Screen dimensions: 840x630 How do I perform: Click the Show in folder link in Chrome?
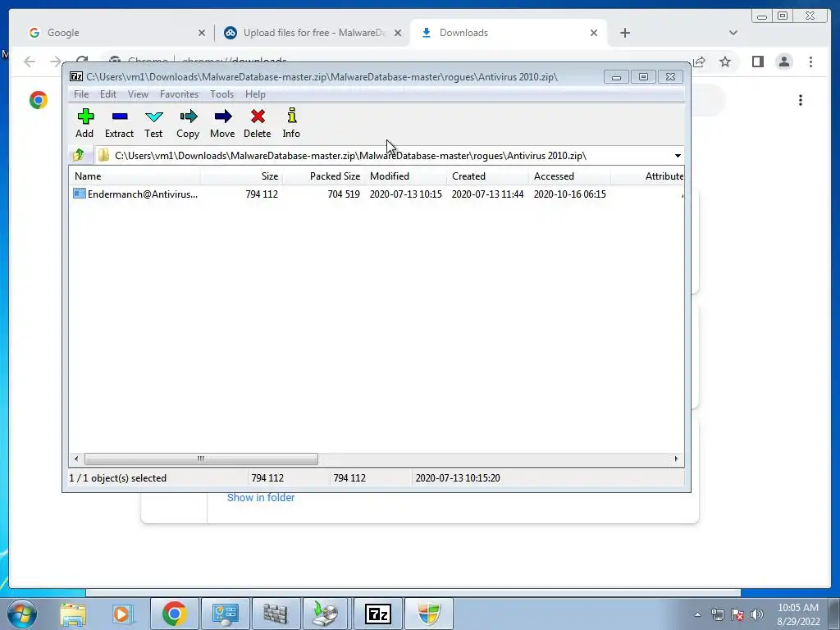261,498
